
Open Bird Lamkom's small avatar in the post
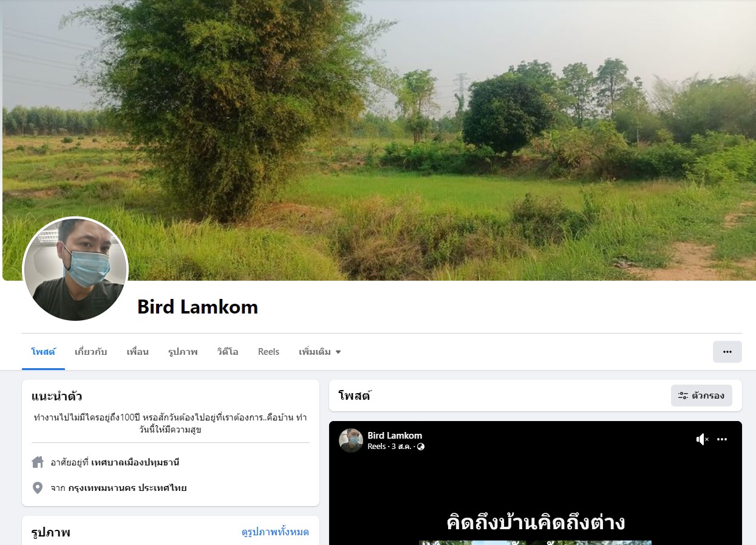coord(351,440)
